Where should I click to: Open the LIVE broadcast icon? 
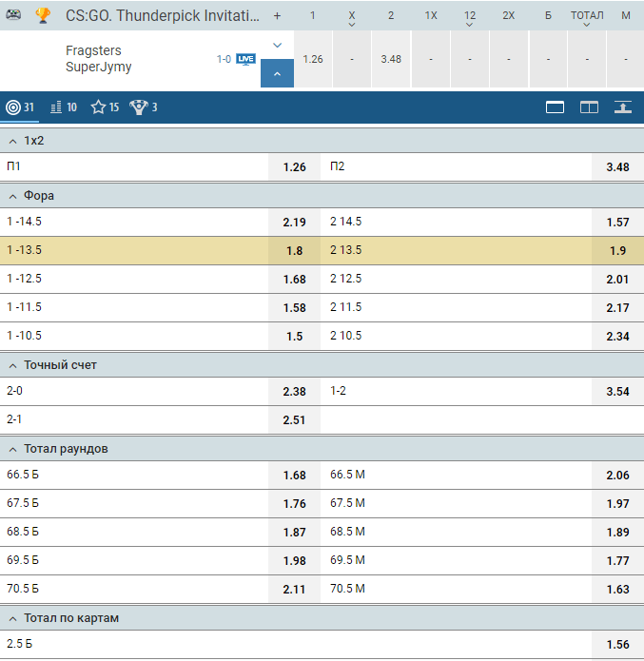tap(245, 59)
